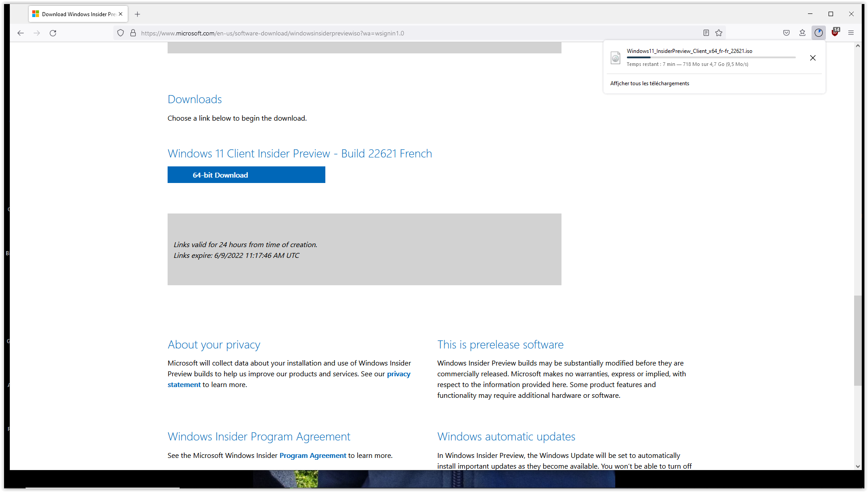
Task: Open uBlock Origin extension icon
Action: tap(835, 33)
